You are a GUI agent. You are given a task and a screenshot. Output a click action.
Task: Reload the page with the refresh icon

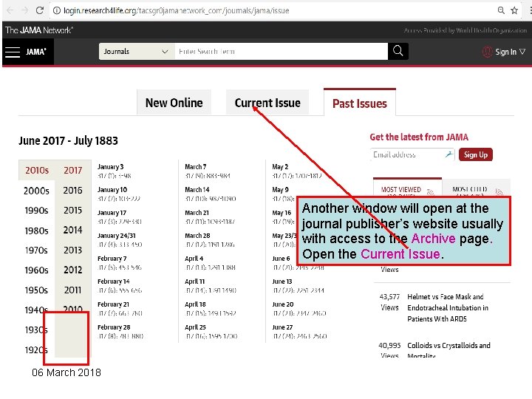[x=40, y=10]
